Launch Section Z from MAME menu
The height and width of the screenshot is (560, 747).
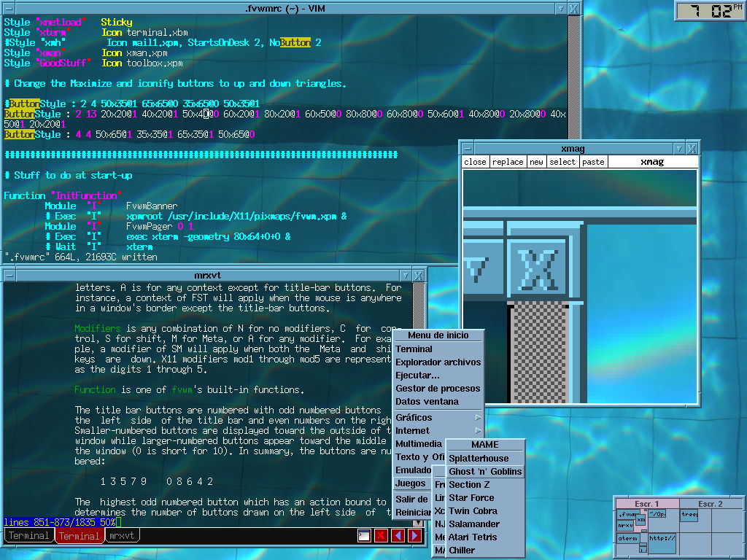click(x=485, y=485)
